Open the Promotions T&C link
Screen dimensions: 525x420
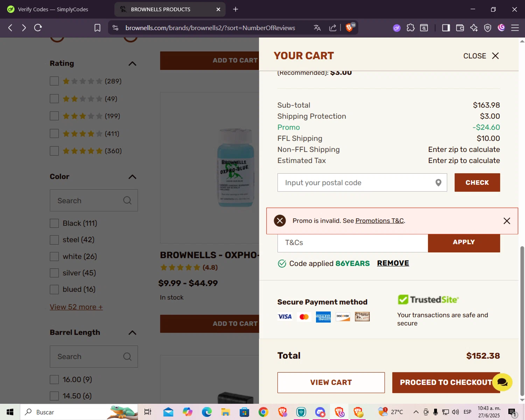[x=379, y=221]
